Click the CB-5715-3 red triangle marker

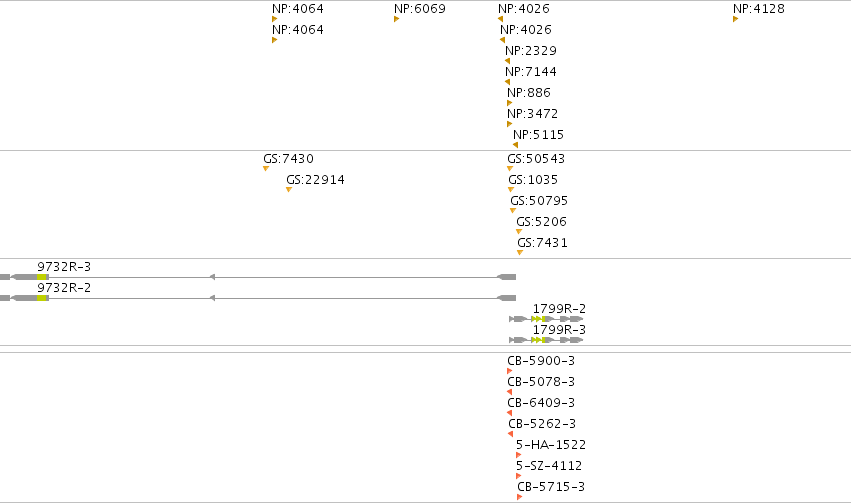pyautogui.click(x=519, y=497)
